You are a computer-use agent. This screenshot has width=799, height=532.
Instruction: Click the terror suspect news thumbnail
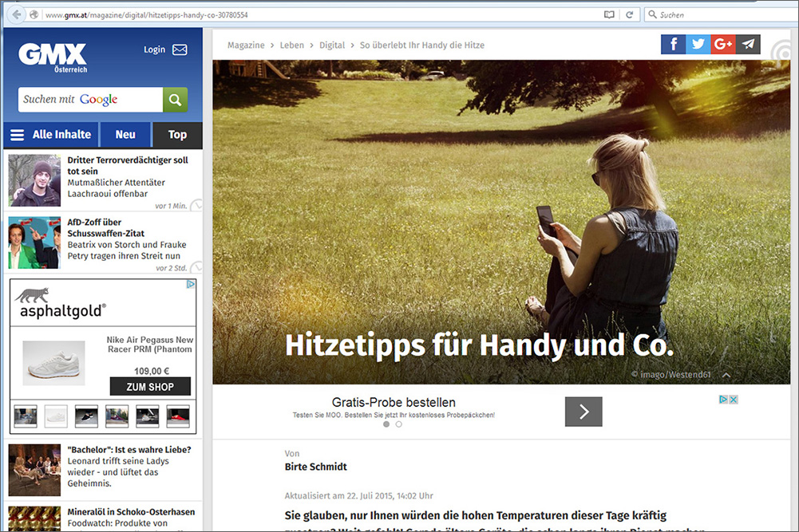(x=34, y=180)
